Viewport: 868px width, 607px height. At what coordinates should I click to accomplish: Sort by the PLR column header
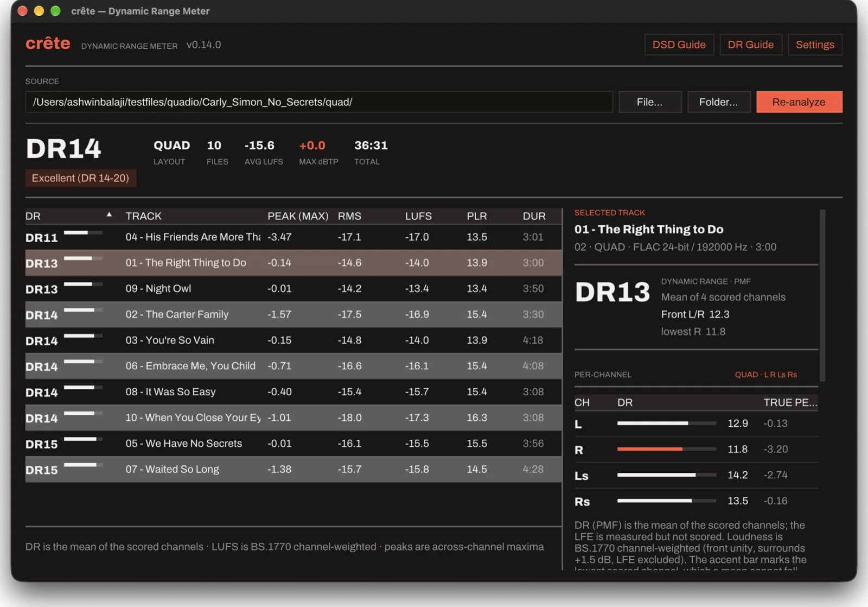point(477,216)
